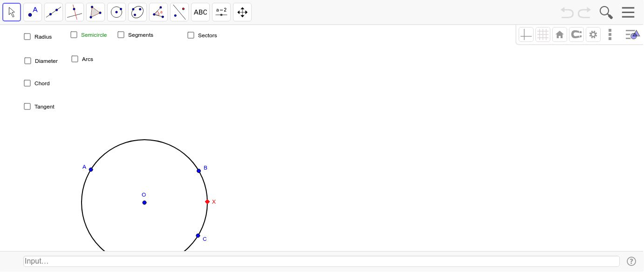Open the hamburger main menu
The height and width of the screenshot is (272, 644).
point(628,12)
